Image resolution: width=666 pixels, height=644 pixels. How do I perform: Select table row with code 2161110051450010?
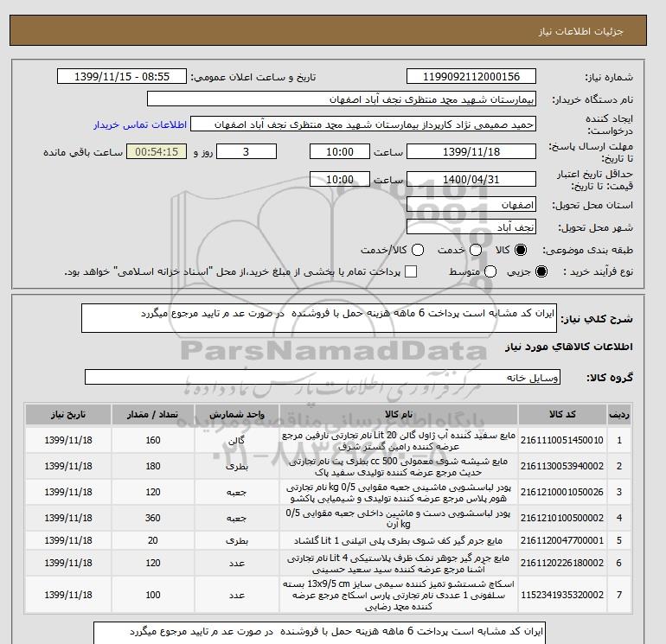click(328, 440)
